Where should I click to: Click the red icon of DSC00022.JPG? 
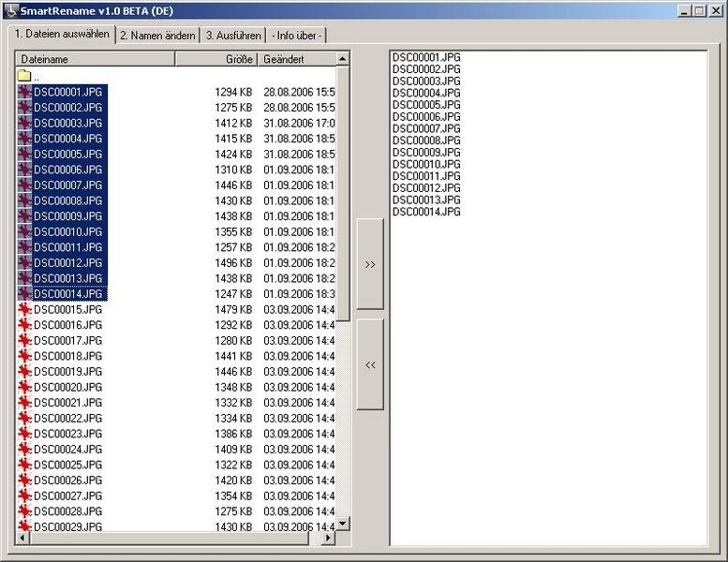click(24, 418)
